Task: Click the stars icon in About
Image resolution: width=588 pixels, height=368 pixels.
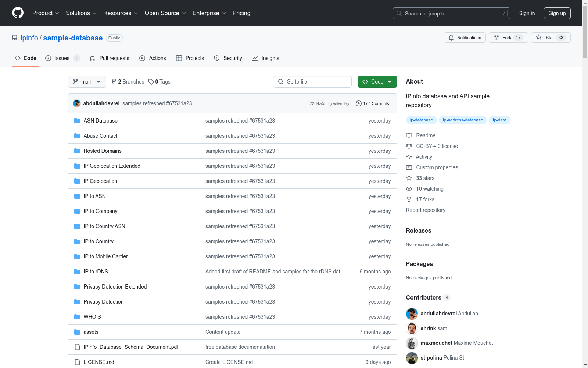Action: pos(409,178)
